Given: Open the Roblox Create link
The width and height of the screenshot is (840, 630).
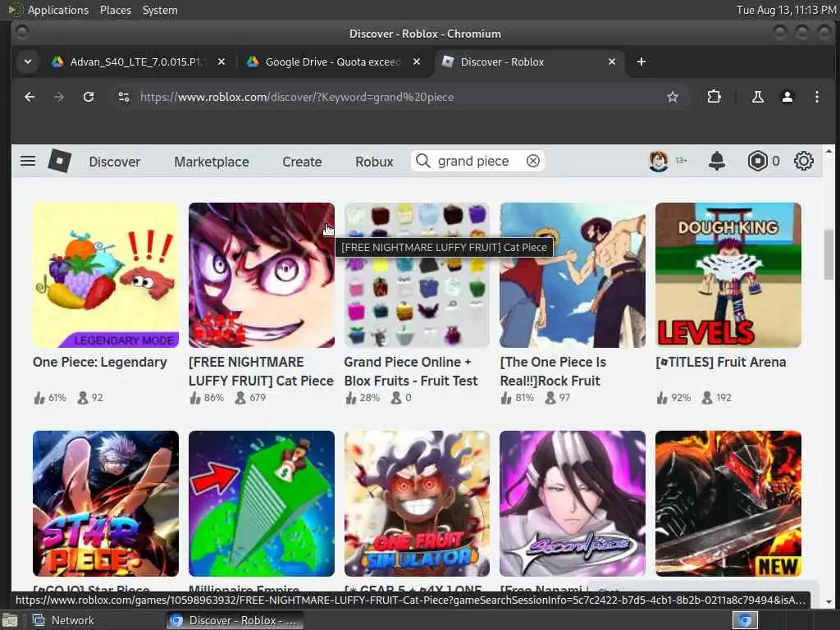Looking at the screenshot, I should tap(302, 162).
